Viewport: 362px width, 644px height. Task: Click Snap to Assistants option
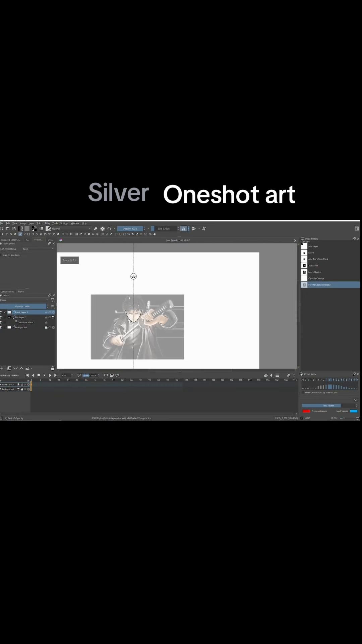pyautogui.click(x=11, y=255)
